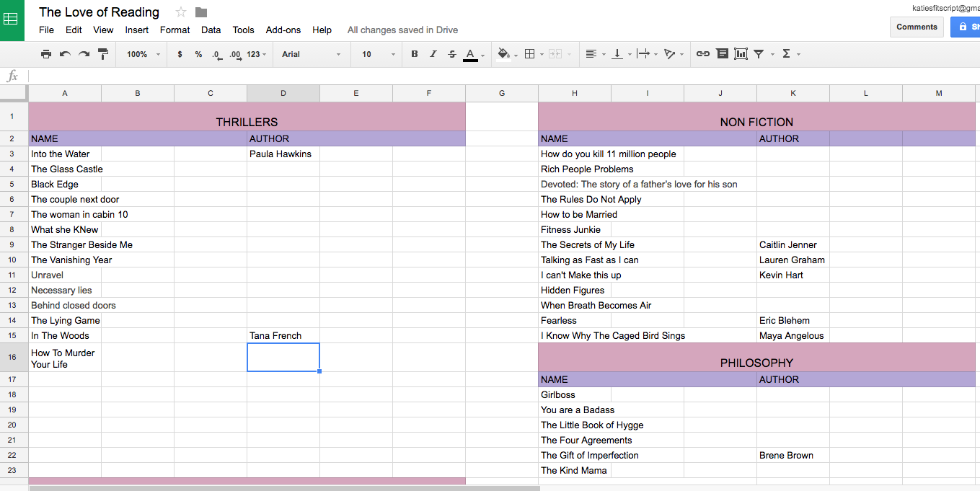Open the Tools menu

[243, 30]
